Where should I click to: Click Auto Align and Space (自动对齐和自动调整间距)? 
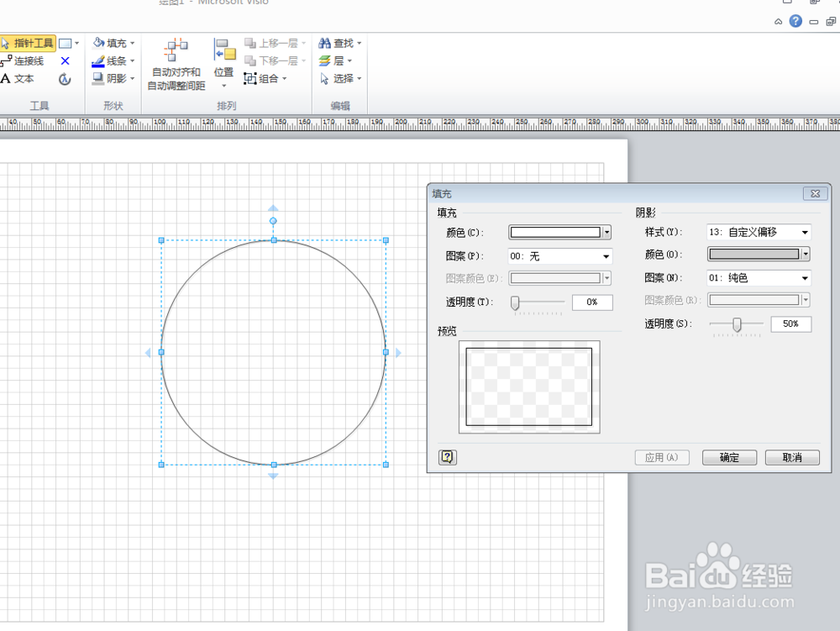176,65
